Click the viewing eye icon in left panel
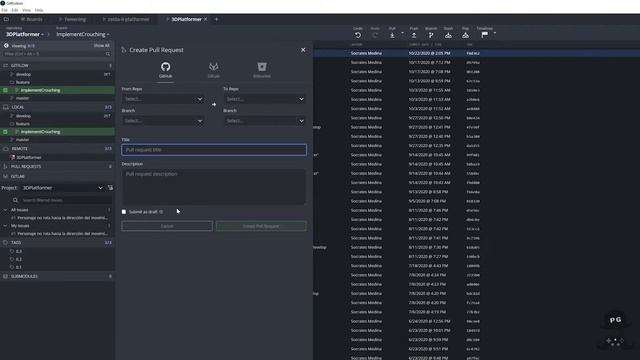The height and width of the screenshot is (360, 640). click(6, 46)
